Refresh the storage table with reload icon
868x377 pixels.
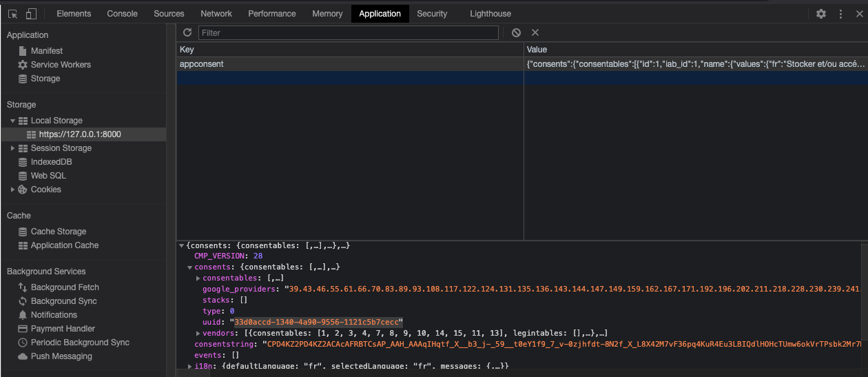tap(187, 32)
